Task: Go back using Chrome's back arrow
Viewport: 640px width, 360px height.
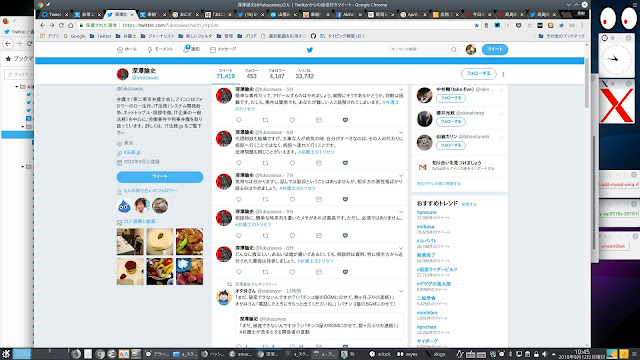Action: [42, 25]
